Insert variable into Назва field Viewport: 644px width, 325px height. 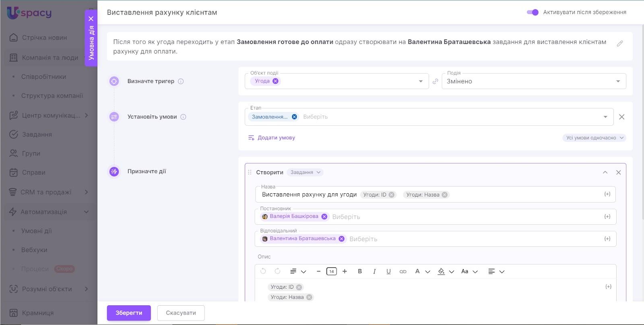(607, 194)
